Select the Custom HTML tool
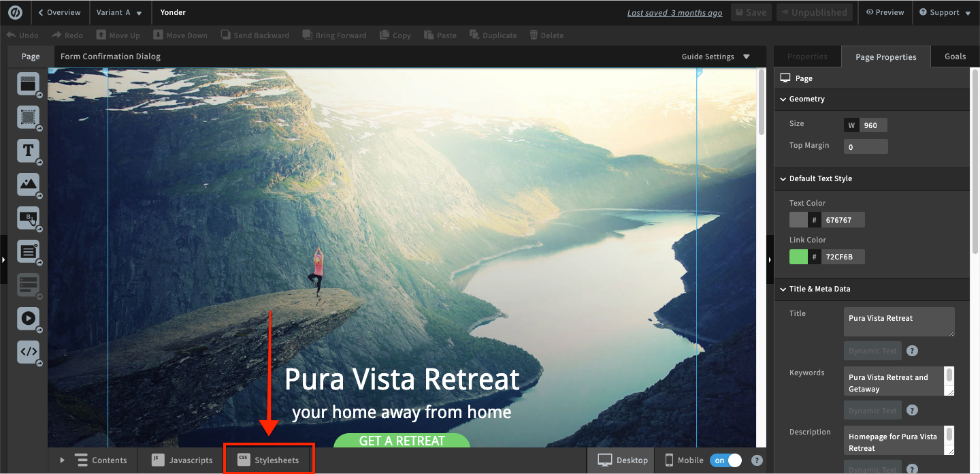Image resolution: width=980 pixels, height=474 pixels. pos(28,351)
